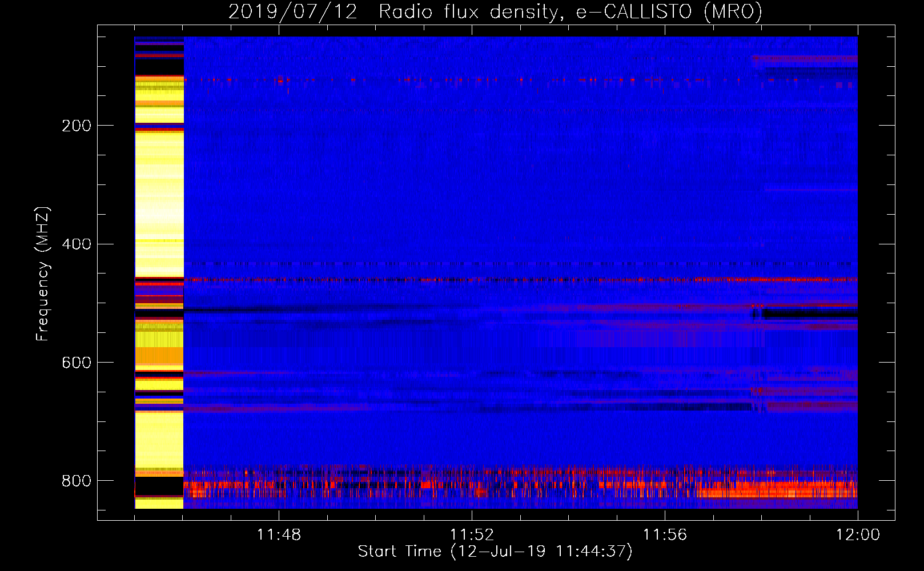Select the 200 frequency axis label
Viewport: 924px width, 571px height.
point(77,126)
